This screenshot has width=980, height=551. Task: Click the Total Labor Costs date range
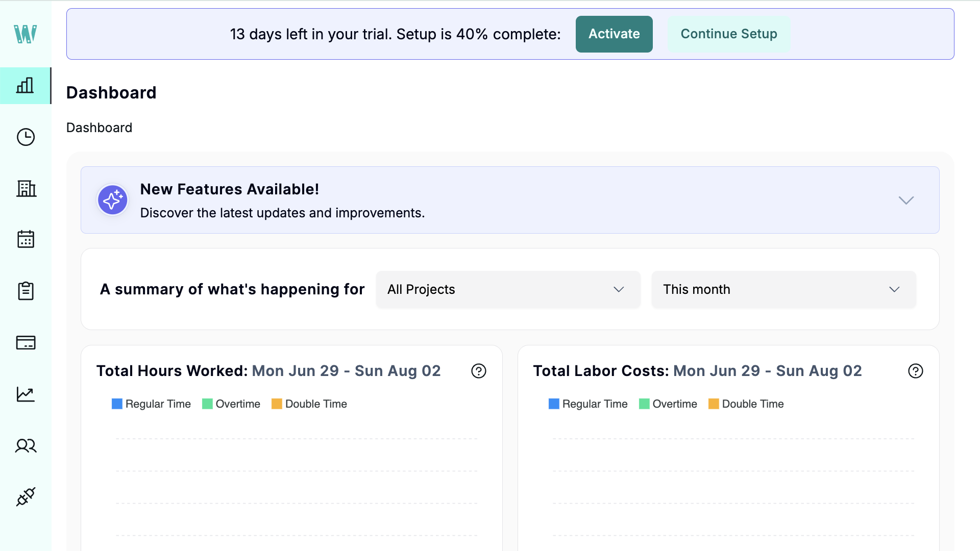pos(768,371)
